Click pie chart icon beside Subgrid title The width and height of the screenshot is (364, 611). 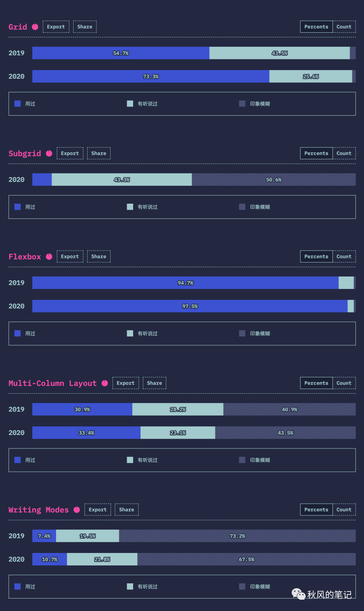pyautogui.click(x=49, y=153)
